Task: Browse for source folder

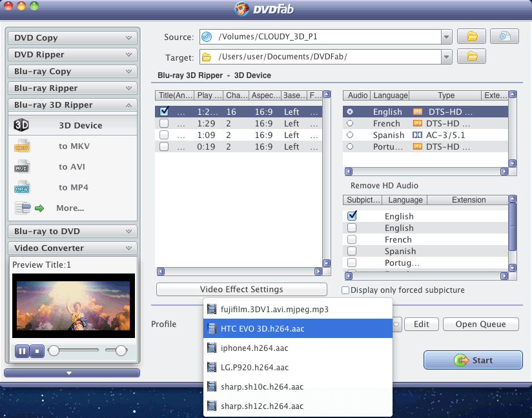Action: (x=471, y=36)
